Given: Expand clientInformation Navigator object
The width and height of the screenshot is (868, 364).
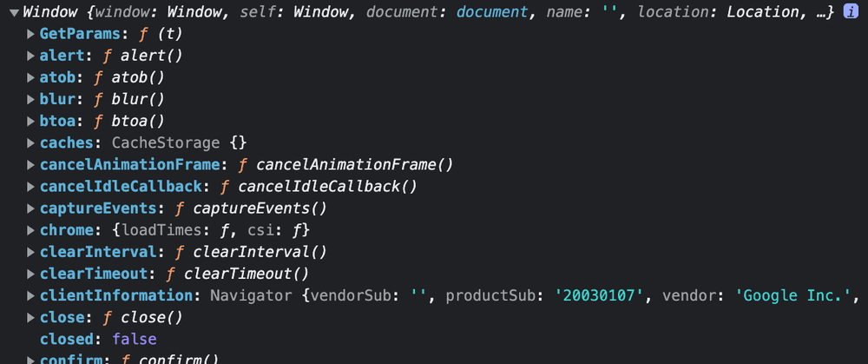Looking at the screenshot, I should (31, 296).
